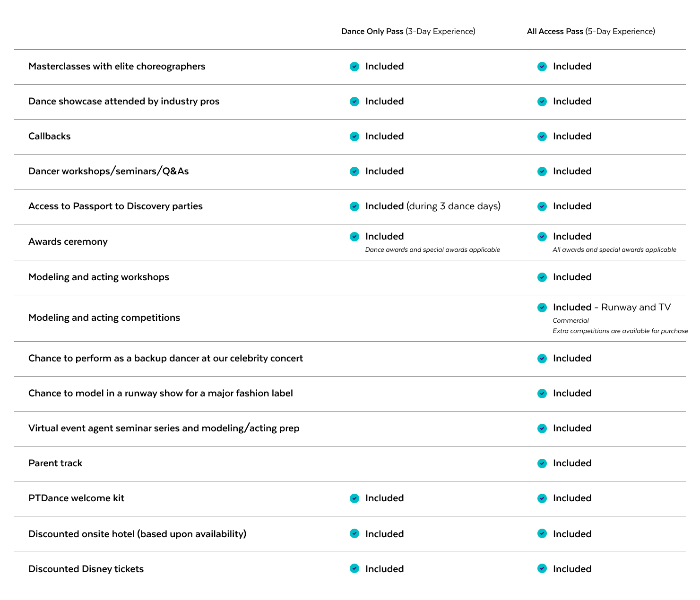Click All Access checkmark icon for Callbacks row
700x600 pixels.
coord(542,137)
